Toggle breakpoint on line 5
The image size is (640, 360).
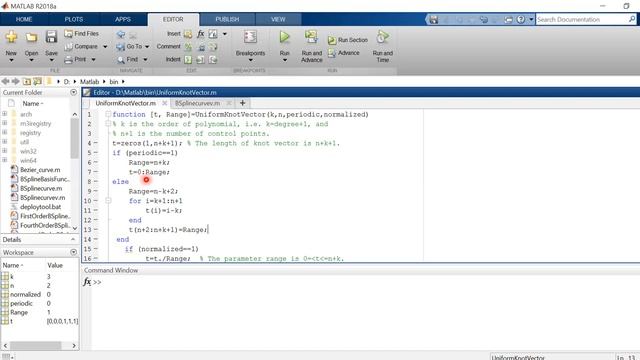pos(96,153)
